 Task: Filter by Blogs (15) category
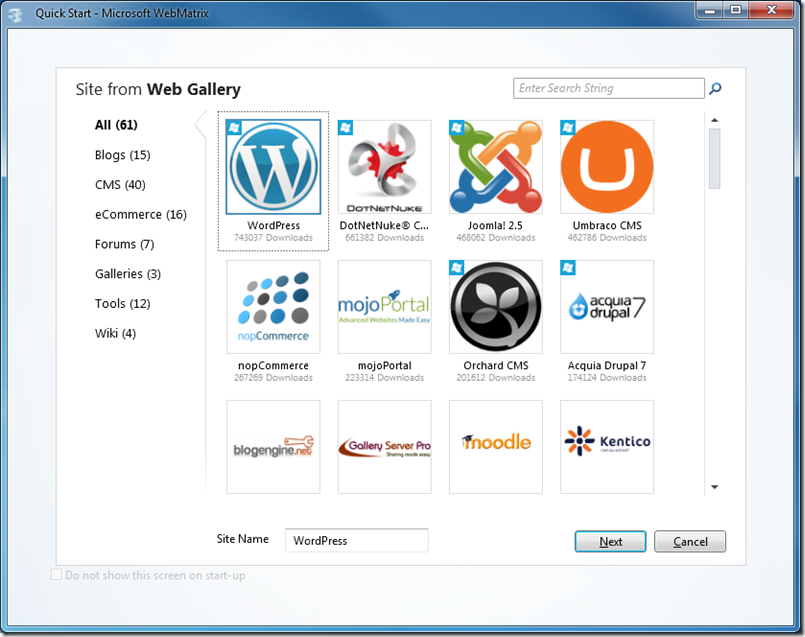pyautogui.click(x=123, y=155)
